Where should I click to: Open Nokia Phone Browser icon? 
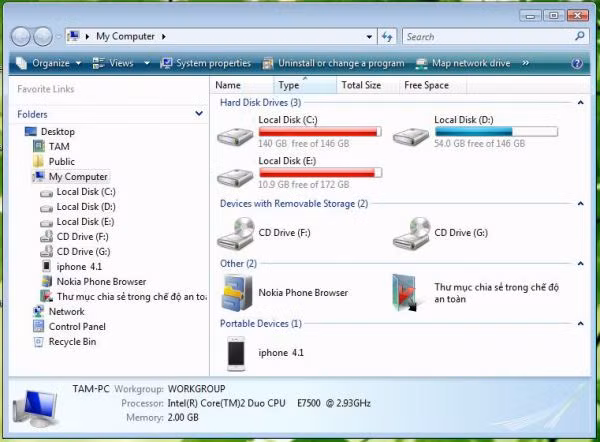point(237,293)
